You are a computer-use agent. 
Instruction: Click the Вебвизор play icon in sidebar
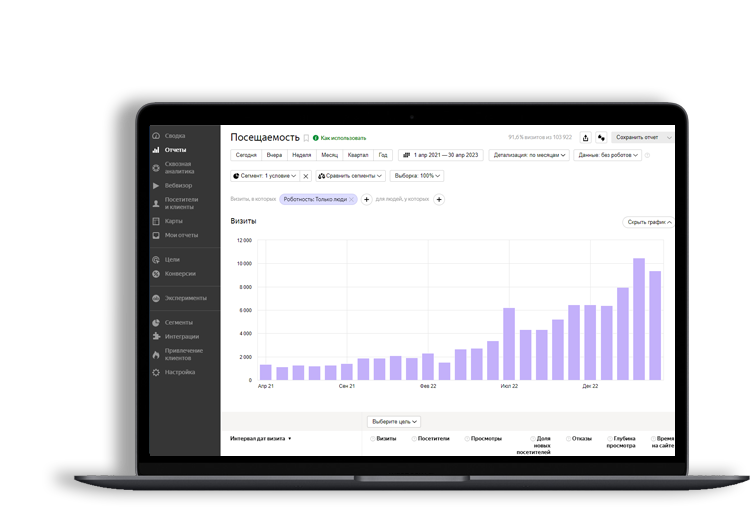156,186
